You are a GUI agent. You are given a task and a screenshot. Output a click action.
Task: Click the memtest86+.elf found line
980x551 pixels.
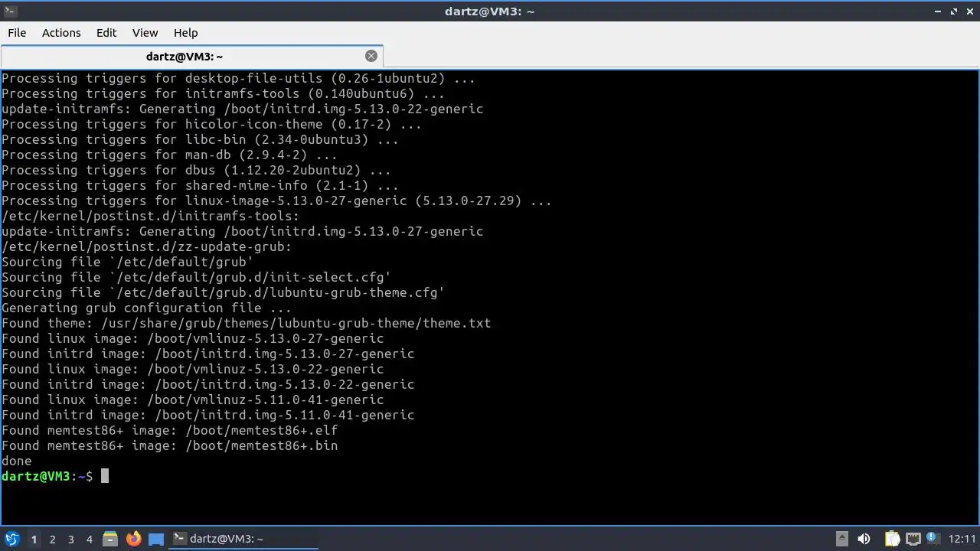(x=169, y=430)
